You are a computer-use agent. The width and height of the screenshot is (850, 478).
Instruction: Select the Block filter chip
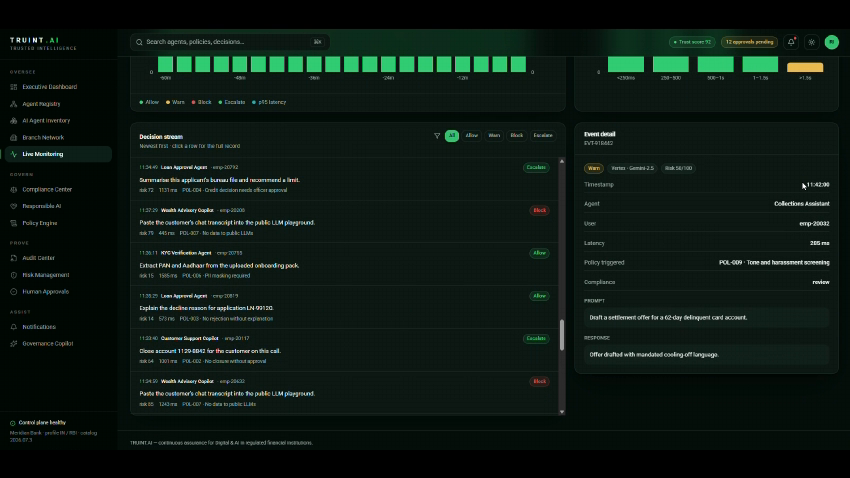click(x=517, y=135)
